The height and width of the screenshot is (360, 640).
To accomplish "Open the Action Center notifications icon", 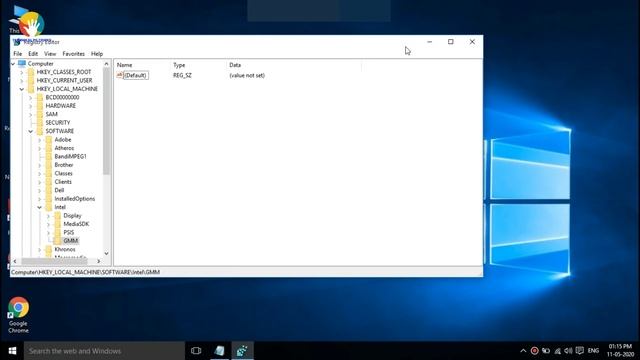I will click(580, 351).
